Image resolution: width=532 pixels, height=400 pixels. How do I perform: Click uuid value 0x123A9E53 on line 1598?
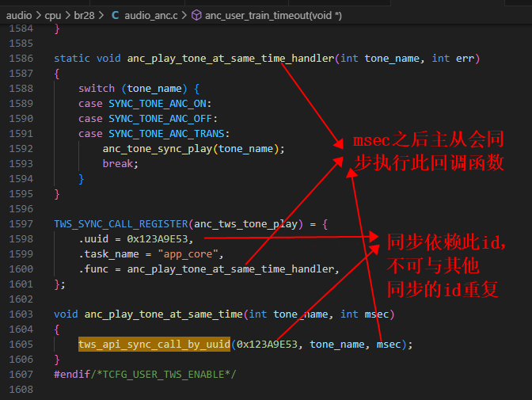158,239
